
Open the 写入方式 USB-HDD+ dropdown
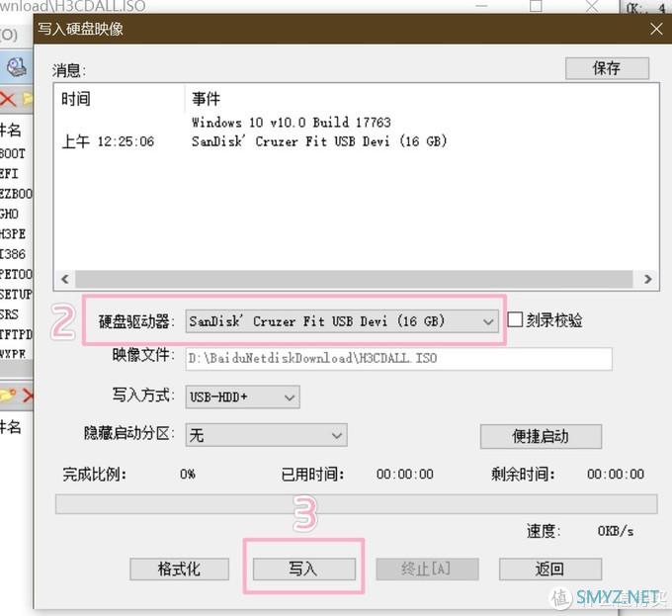242,396
